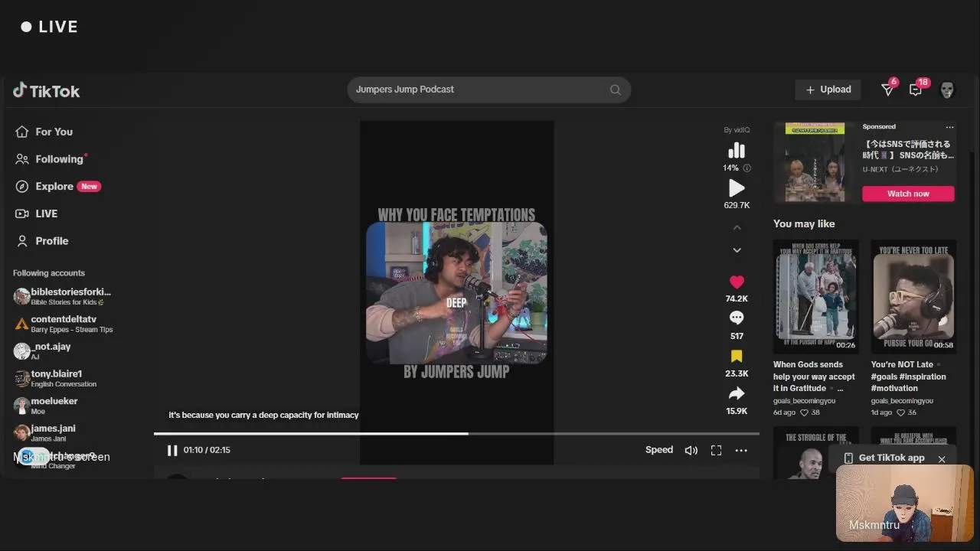
Task: Open the Following feed
Action: pyautogui.click(x=50, y=159)
